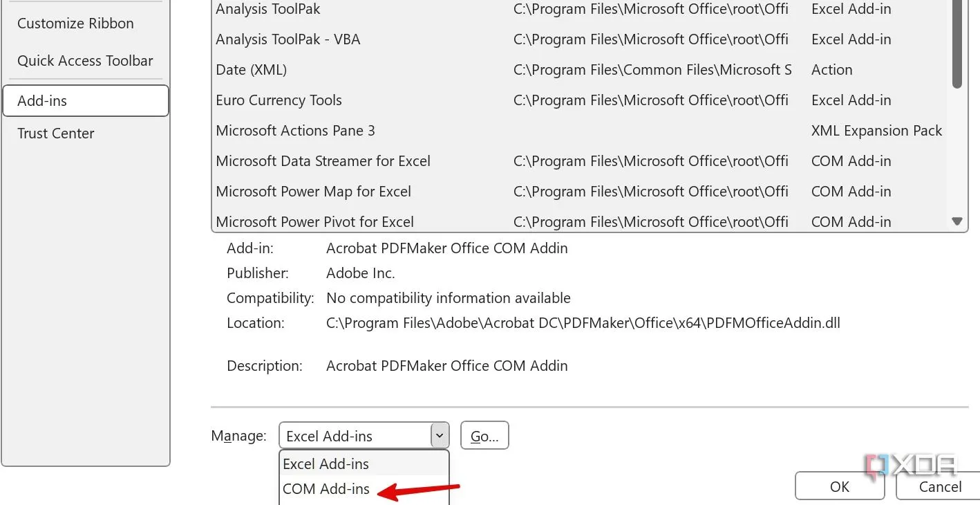Image resolution: width=980 pixels, height=505 pixels.
Task: Select Microsoft Power Pivot for Excel row
Action: 579,221
